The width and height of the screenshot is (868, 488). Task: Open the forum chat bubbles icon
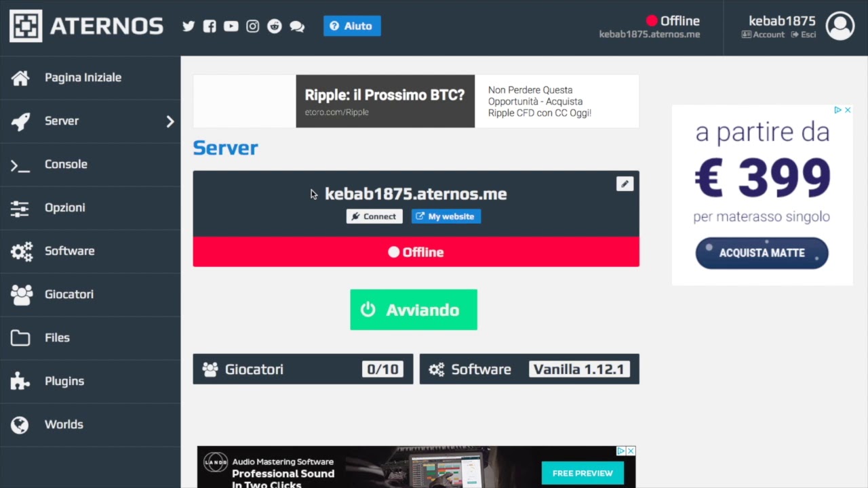click(x=297, y=26)
